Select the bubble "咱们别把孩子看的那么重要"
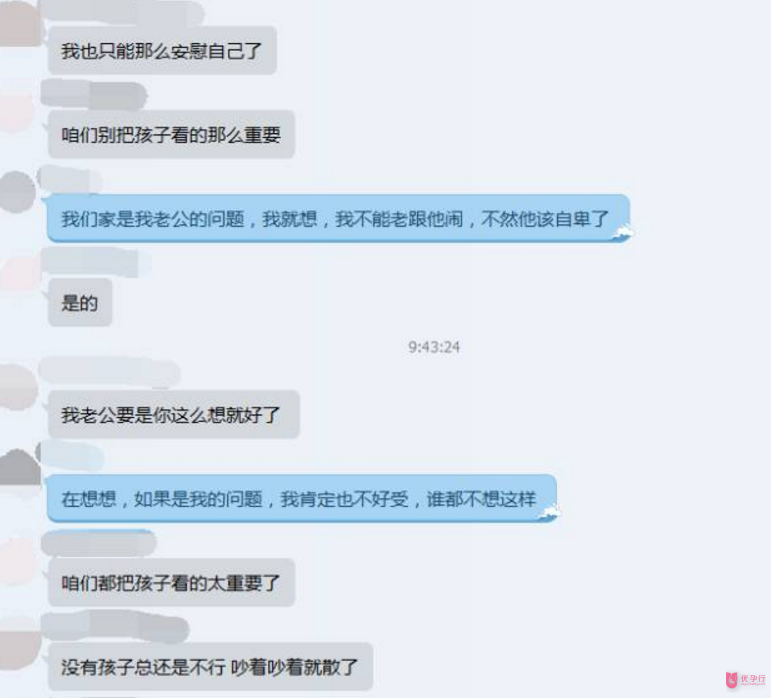Image resolution: width=771 pixels, height=698 pixels. pos(171,134)
